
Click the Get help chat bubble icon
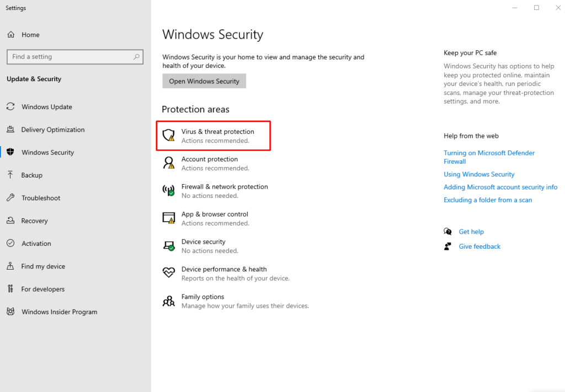point(447,232)
